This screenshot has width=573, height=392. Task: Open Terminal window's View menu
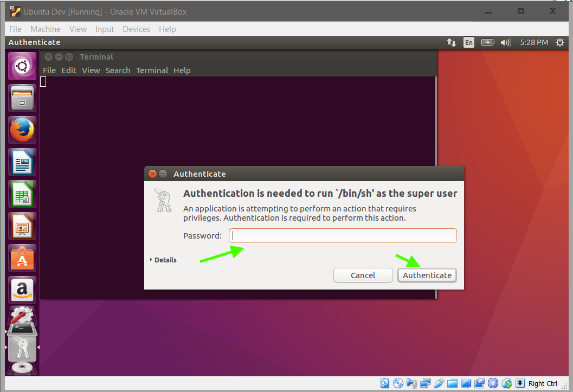click(91, 70)
